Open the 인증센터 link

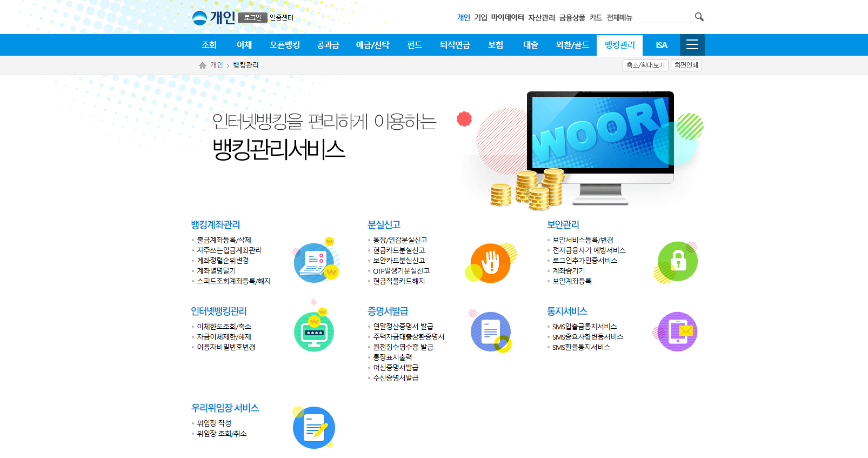(x=282, y=18)
